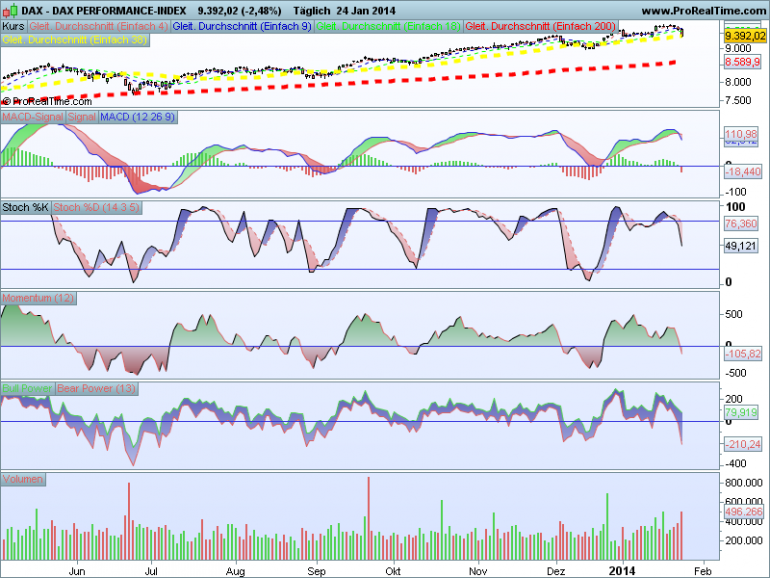Click the MACD (12 26 9) label

click(137, 117)
